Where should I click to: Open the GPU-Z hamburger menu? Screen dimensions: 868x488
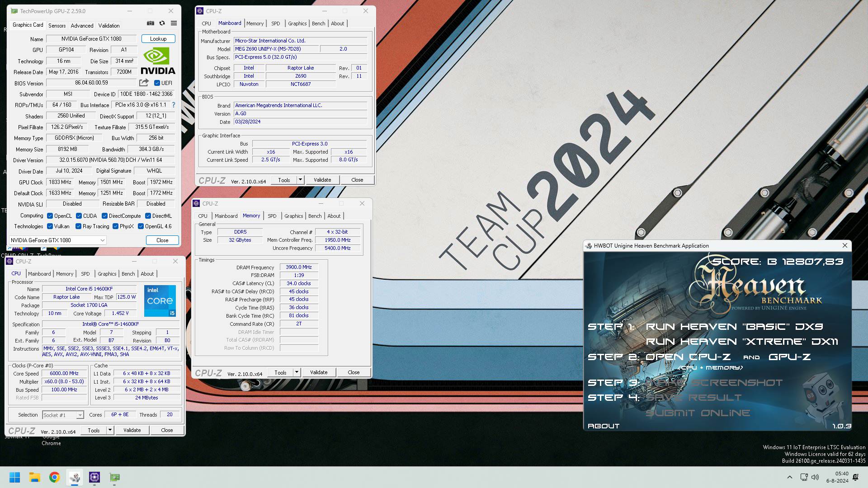click(174, 23)
